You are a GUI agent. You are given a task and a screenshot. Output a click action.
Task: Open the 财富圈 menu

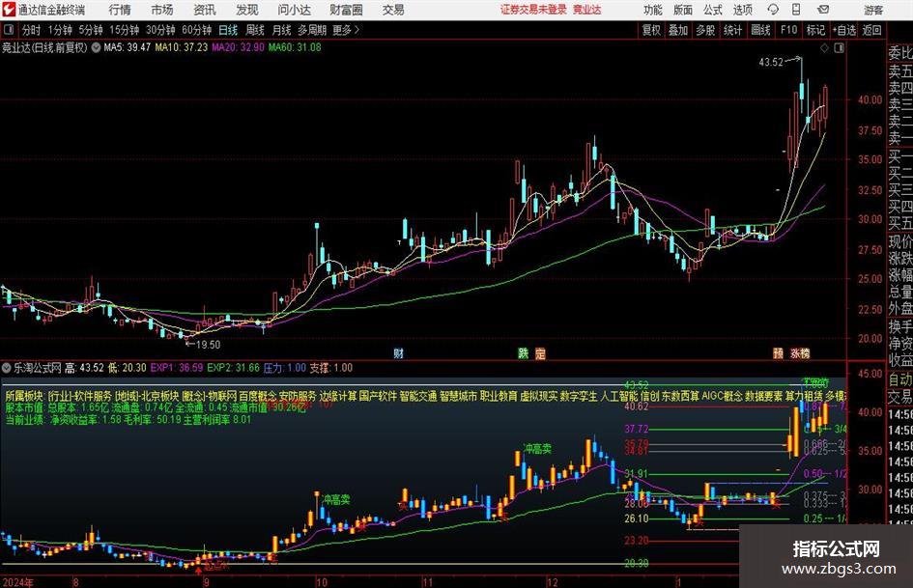point(346,10)
